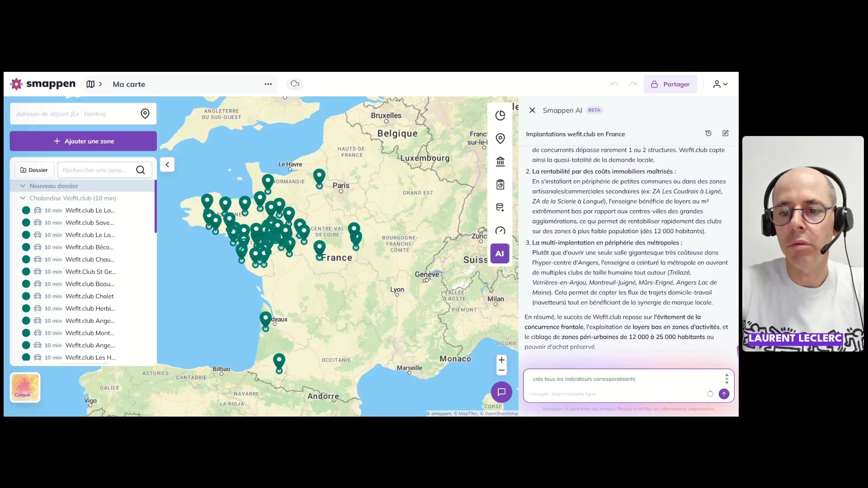
Task: Close the Smappen AI panel
Action: click(x=532, y=110)
